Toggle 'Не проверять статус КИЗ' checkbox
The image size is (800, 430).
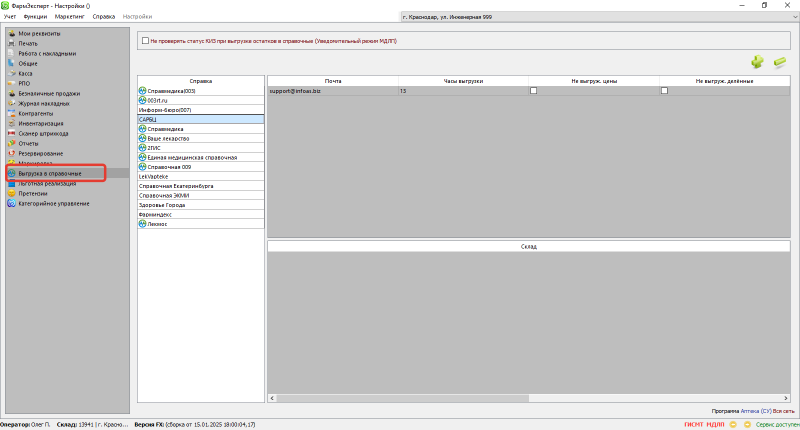[145, 41]
